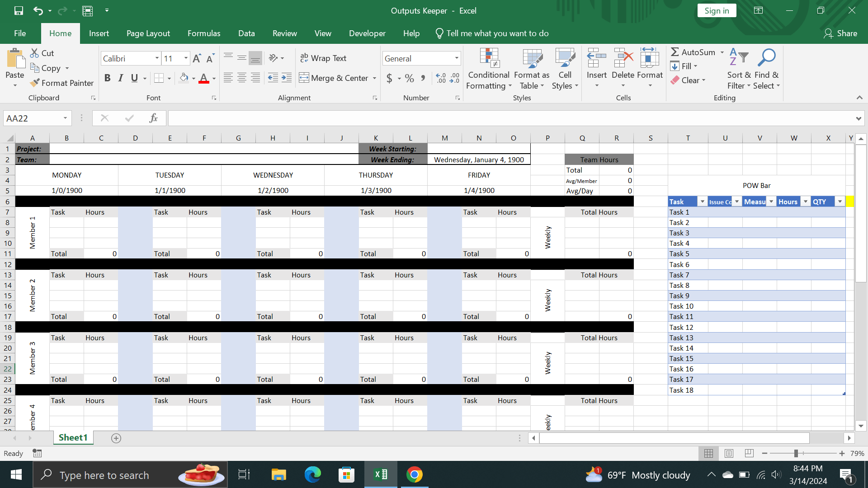
Task: Apply percent style
Action: tap(410, 78)
